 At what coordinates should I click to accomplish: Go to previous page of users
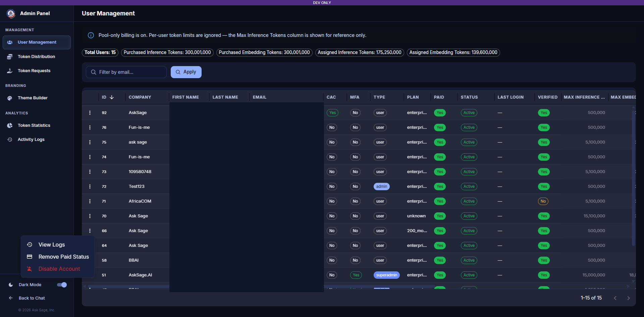(x=615, y=298)
